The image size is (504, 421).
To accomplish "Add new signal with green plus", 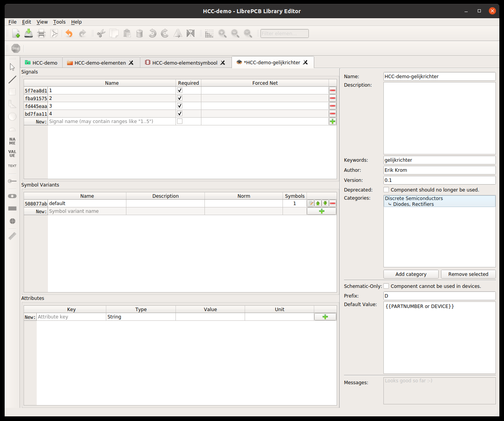I will click(332, 122).
